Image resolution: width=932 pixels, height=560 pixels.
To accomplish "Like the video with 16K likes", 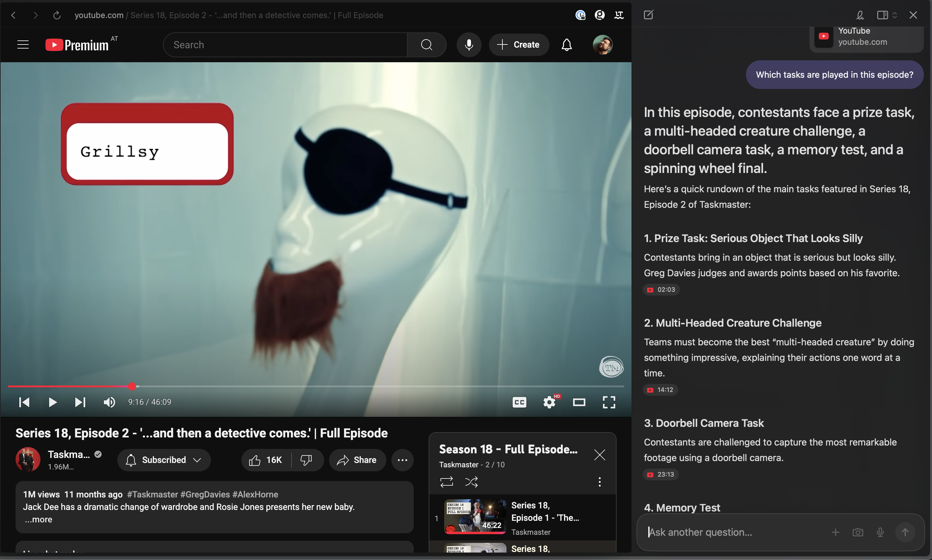I will 266,460.
